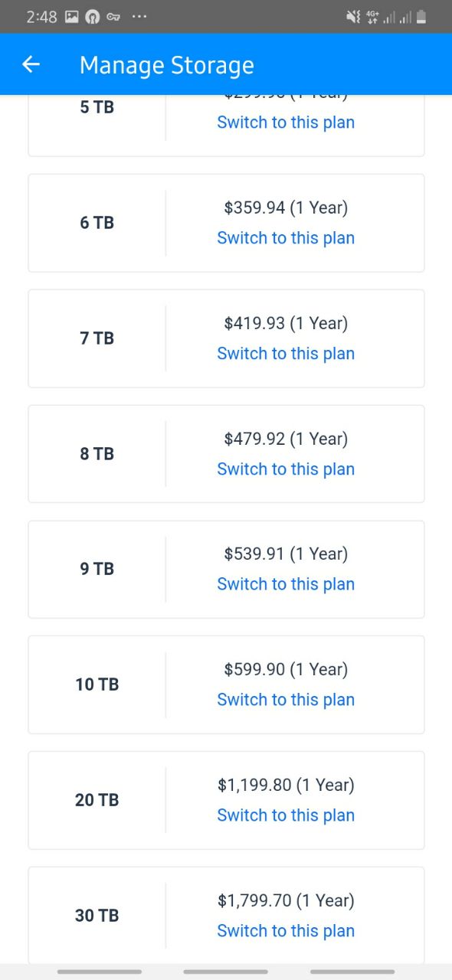Tap the image icon in status bar
The width and height of the screenshot is (452, 980).
pyautogui.click(x=71, y=17)
